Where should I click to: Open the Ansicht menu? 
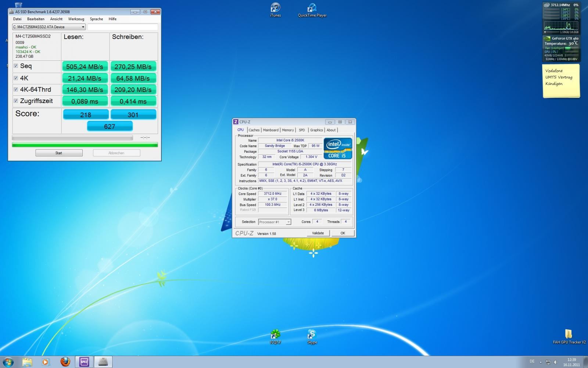point(56,19)
